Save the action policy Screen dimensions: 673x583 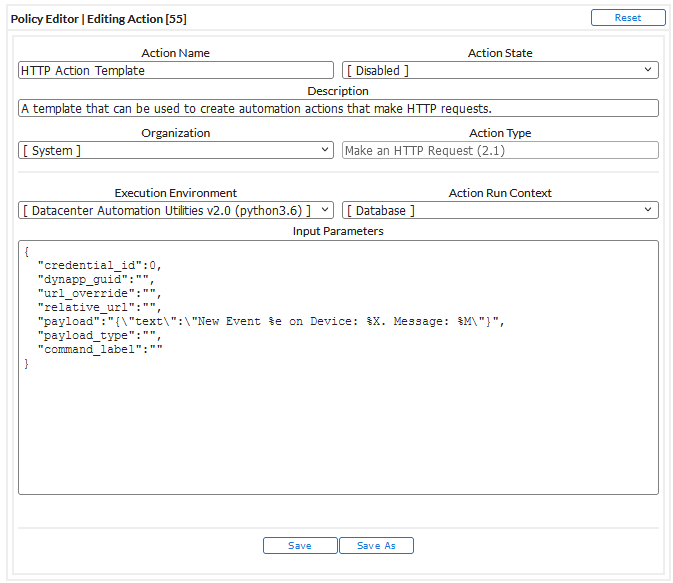pos(299,546)
